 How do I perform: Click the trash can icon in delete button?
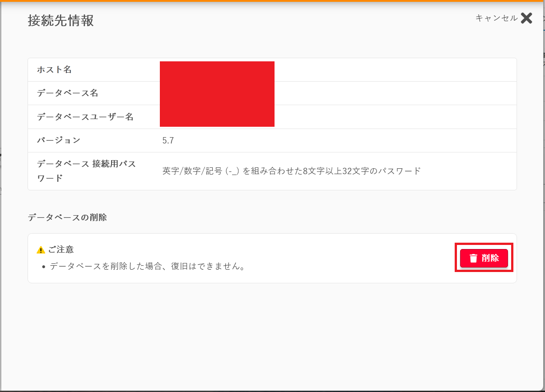[473, 258]
